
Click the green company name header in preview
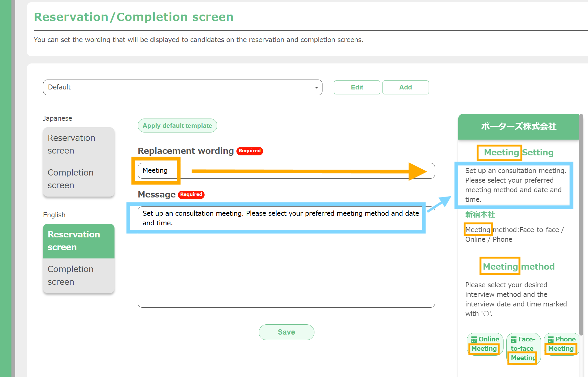click(518, 126)
